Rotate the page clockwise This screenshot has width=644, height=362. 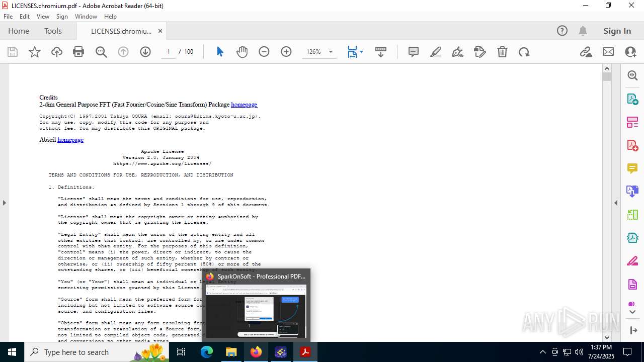point(524,52)
